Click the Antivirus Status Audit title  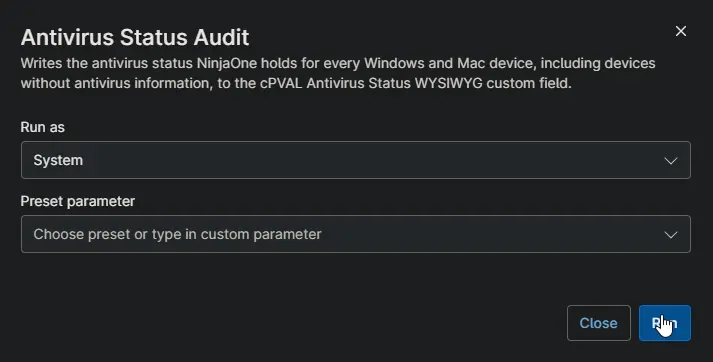click(x=135, y=37)
